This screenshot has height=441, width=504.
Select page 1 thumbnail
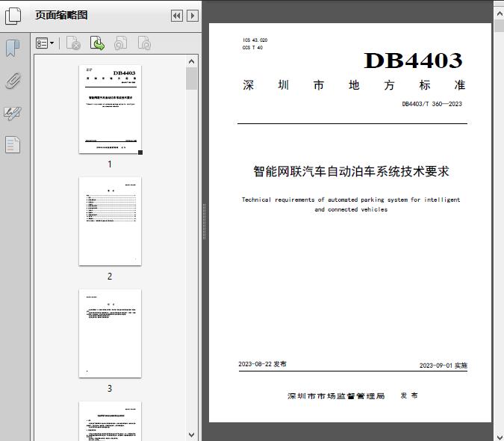tap(110, 109)
